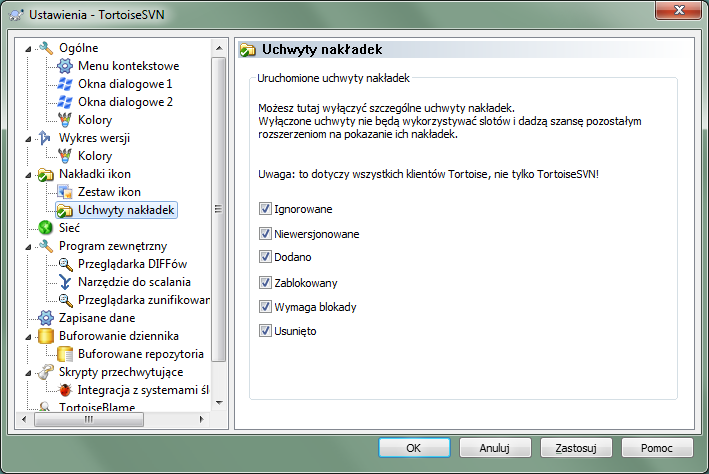
Task: Open the Sieć settings page
Action: (69, 228)
